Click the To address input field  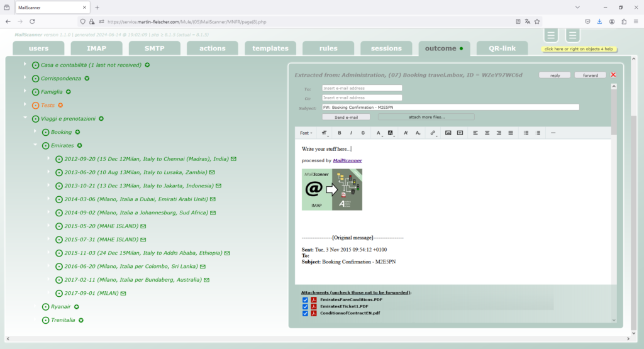(362, 89)
